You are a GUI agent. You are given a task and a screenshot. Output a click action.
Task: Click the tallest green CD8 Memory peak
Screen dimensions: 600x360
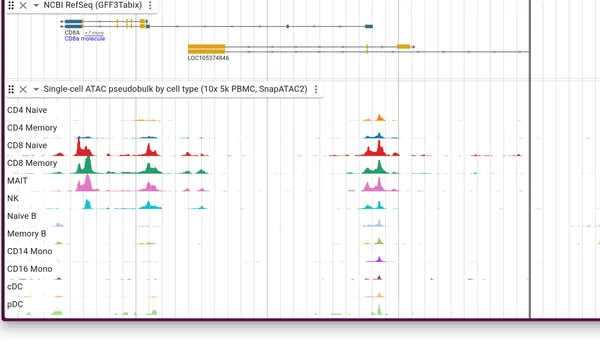point(88,165)
